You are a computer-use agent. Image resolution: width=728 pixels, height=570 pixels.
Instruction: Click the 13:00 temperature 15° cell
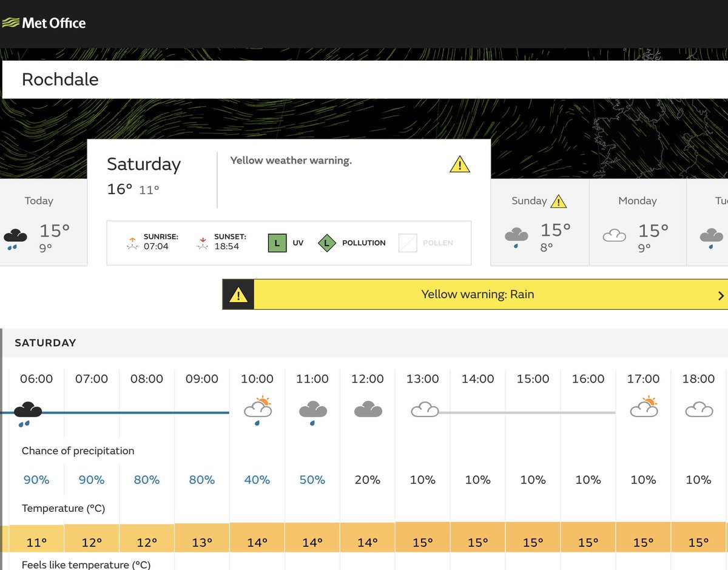point(423,538)
